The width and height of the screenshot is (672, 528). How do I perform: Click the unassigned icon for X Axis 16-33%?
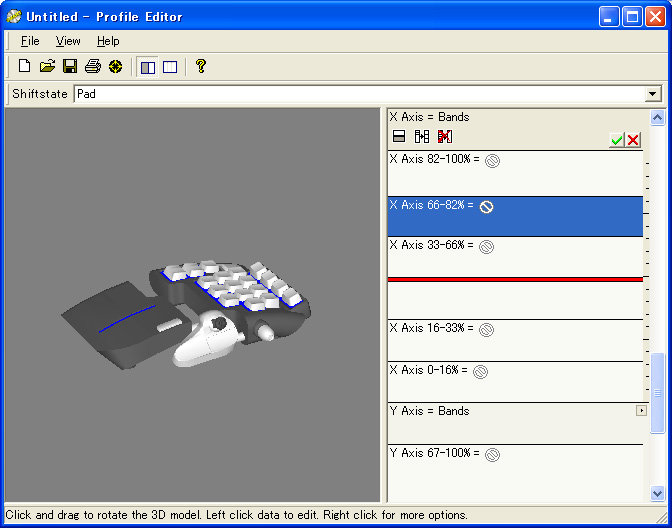point(486,330)
